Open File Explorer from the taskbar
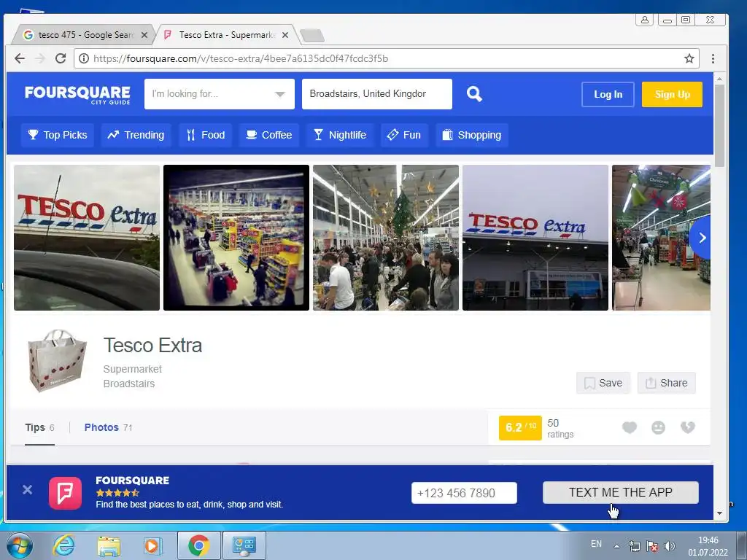The image size is (747, 560). pyautogui.click(x=109, y=545)
